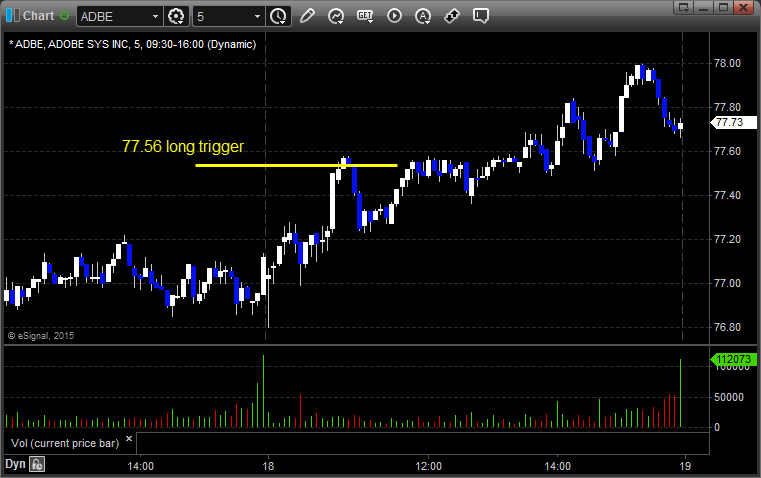Click the 77.00 price axis label

727,283
